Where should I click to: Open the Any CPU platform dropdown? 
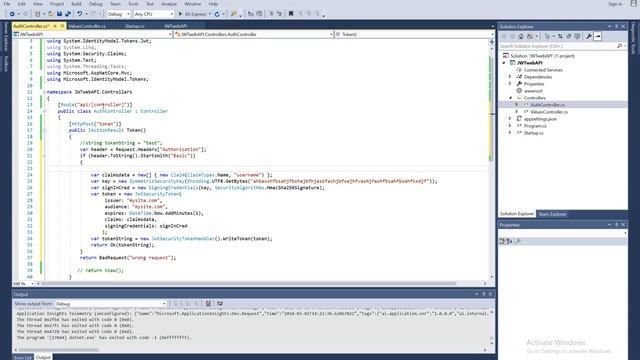point(153,14)
